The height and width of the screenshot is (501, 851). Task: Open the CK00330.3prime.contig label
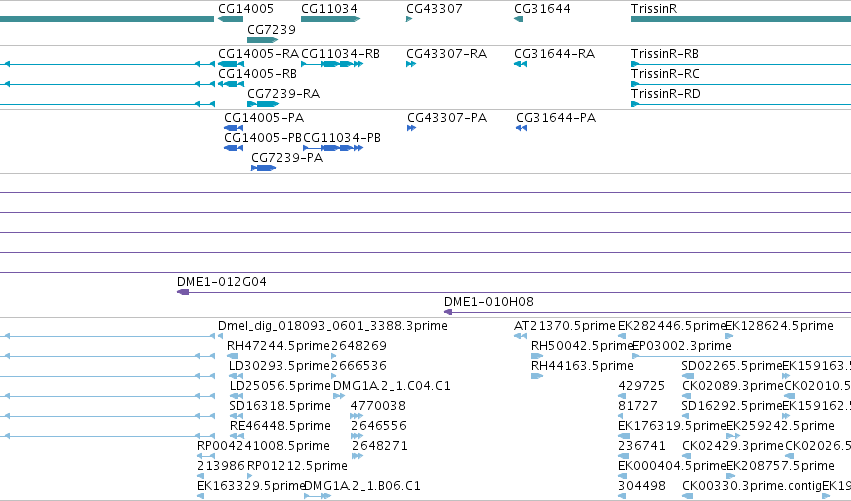pyautogui.click(x=752, y=486)
